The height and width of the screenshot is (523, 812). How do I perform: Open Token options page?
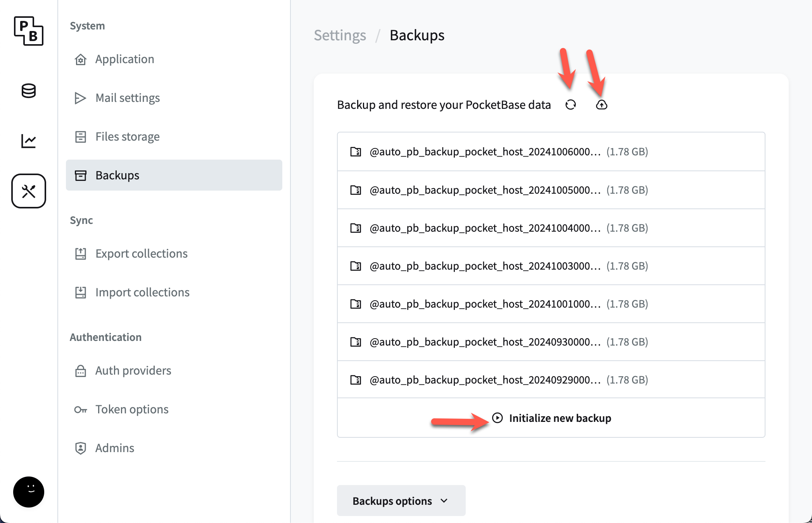click(132, 409)
